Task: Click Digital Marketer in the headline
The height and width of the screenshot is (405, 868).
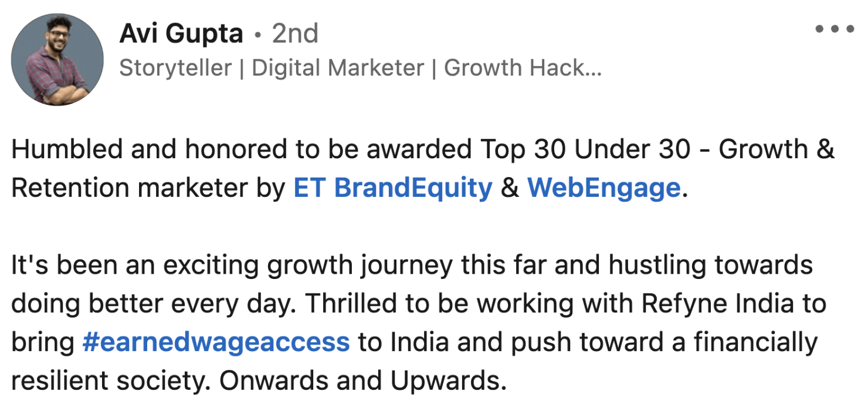Action: click(338, 69)
